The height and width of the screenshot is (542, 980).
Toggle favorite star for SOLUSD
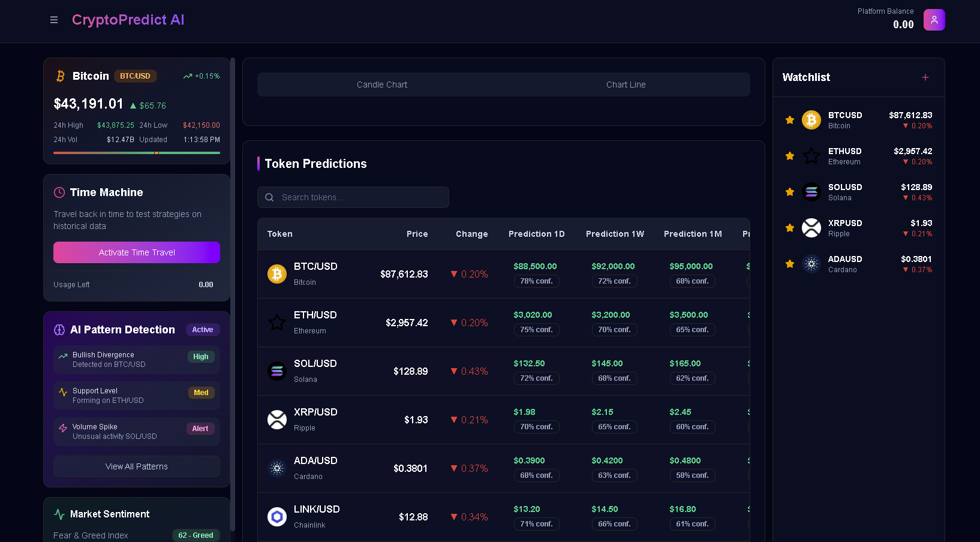click(x=790, y=192)
